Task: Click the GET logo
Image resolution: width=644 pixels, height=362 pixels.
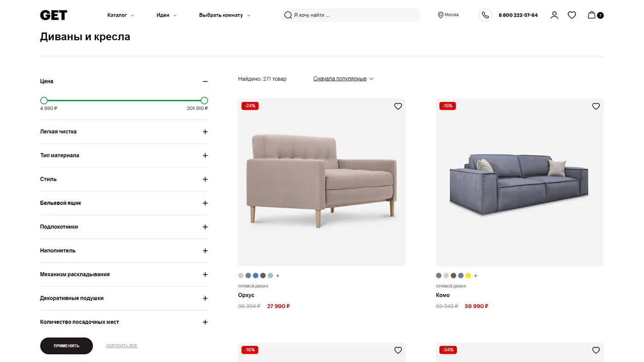Action: pyautogui.click(x=53, y=15)
